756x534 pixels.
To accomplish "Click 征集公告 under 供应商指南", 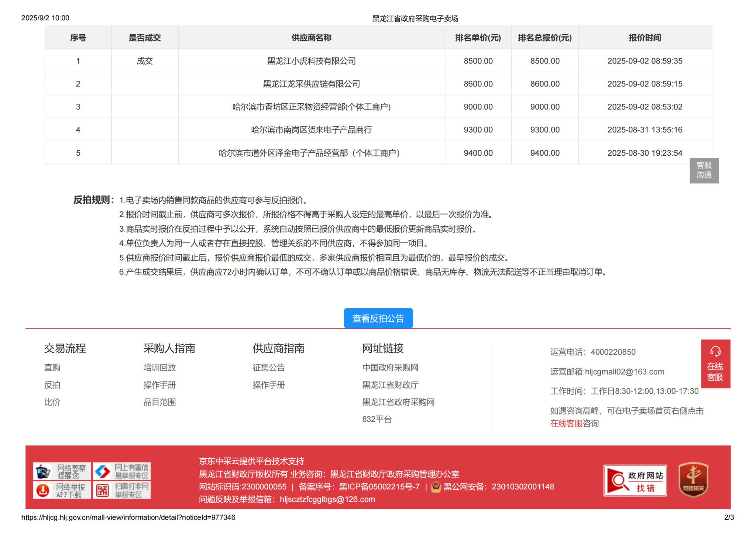I will click(268, 368).
